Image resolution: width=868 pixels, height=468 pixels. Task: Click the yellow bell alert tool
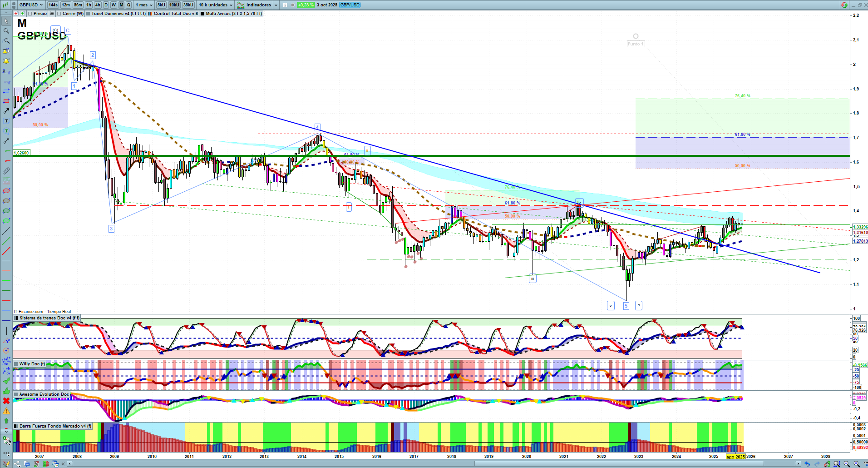[6, 61]
